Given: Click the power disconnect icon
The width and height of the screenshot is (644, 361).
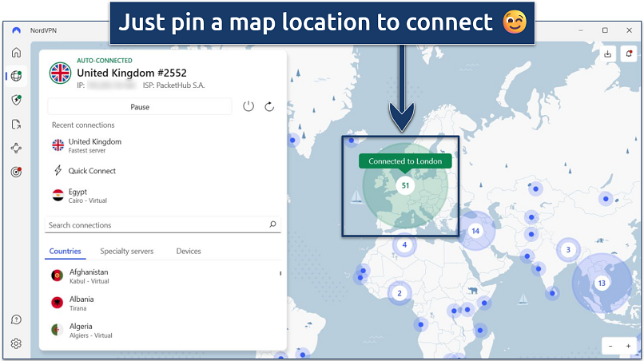Looking at the screenshot, I should pyautogui.click(x=248, y=106).
